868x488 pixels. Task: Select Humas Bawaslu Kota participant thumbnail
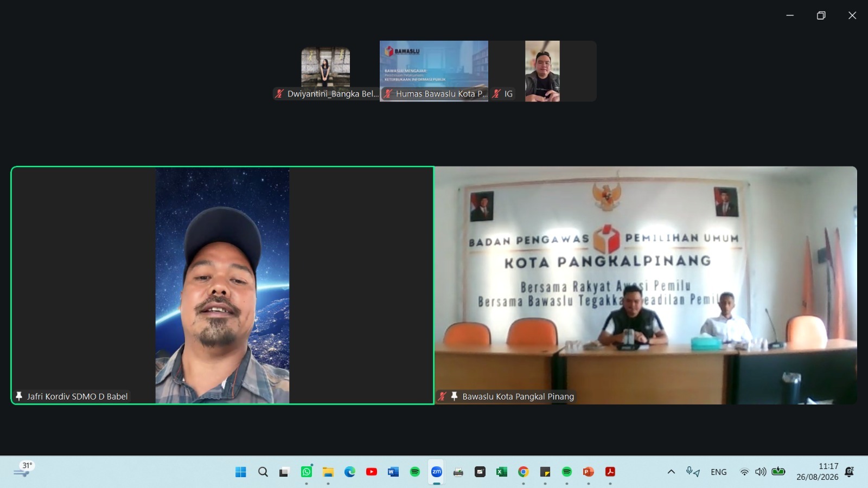434,71
